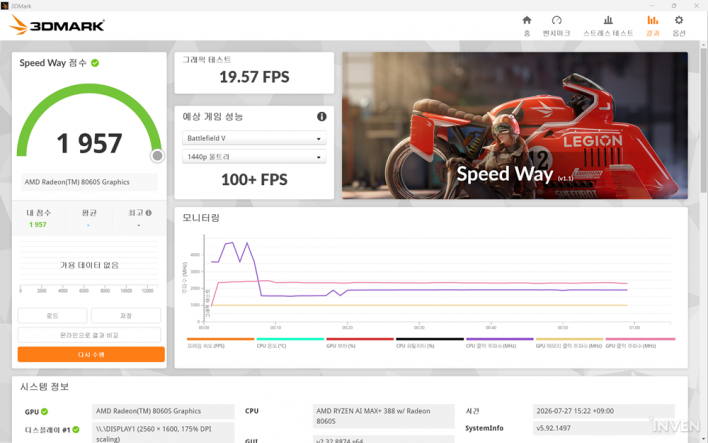
Task: Click the green check icon next to GPU label
Action: tap(44, 411)
